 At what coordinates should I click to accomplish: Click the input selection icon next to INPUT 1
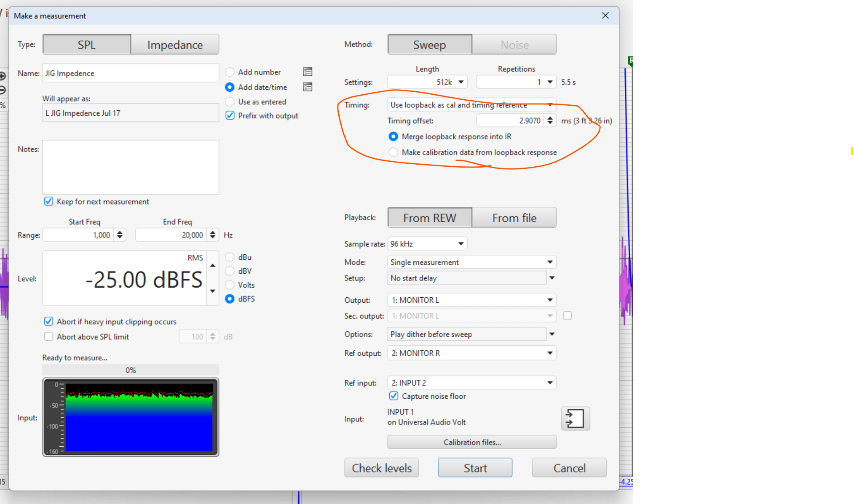tap(575, 419)
